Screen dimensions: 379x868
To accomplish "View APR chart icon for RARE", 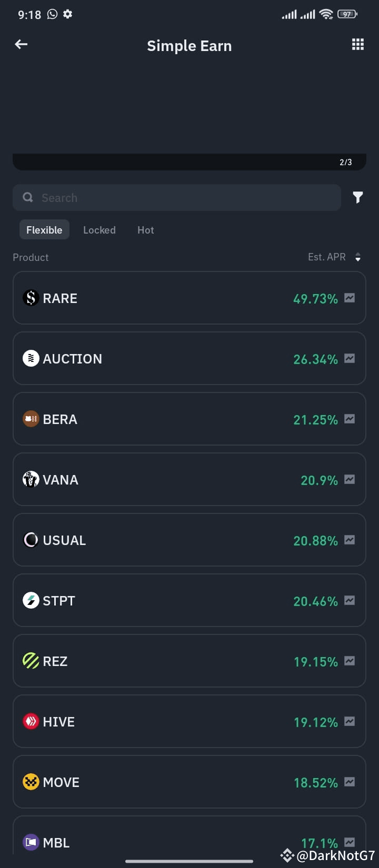I will click(350, 298).
